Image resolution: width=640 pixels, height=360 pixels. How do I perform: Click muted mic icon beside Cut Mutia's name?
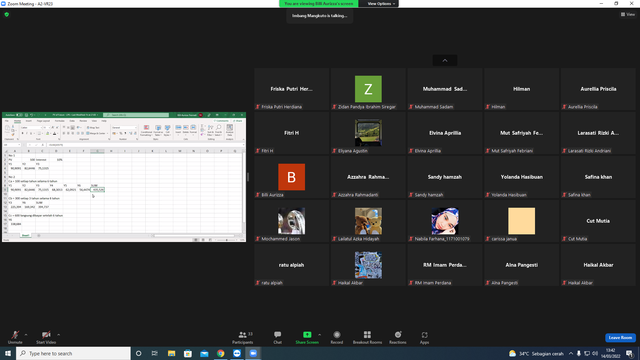point(564,239)
